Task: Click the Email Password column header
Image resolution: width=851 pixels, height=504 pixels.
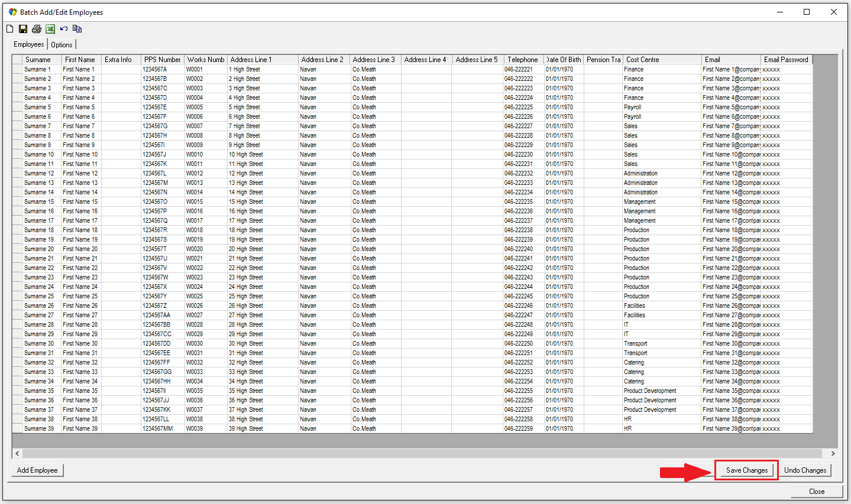Action: 785,60
